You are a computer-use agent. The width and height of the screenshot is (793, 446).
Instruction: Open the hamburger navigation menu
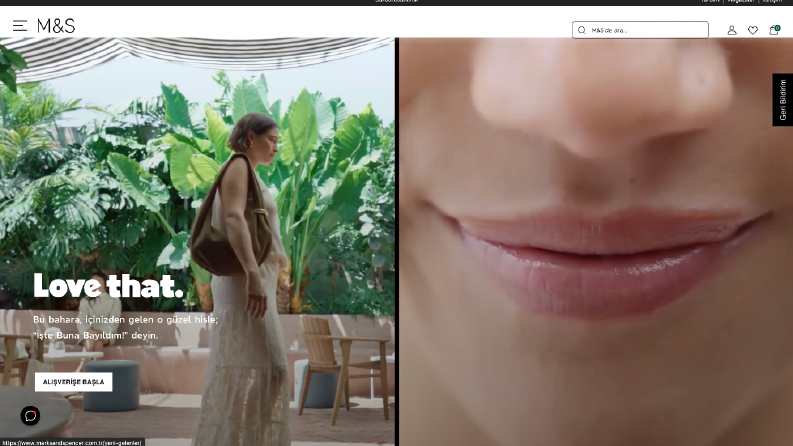pyautogui.click(x=20, y=26)
